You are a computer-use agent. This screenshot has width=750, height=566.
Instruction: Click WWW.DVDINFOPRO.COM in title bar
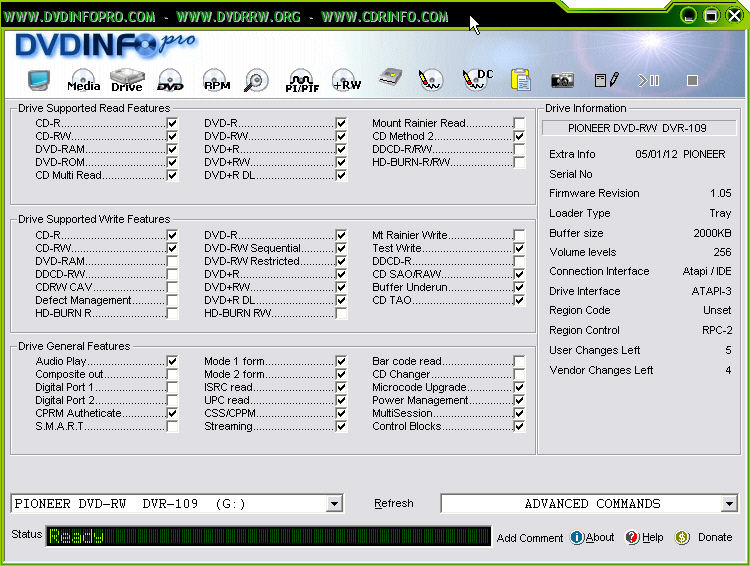(x=79, y=17)
